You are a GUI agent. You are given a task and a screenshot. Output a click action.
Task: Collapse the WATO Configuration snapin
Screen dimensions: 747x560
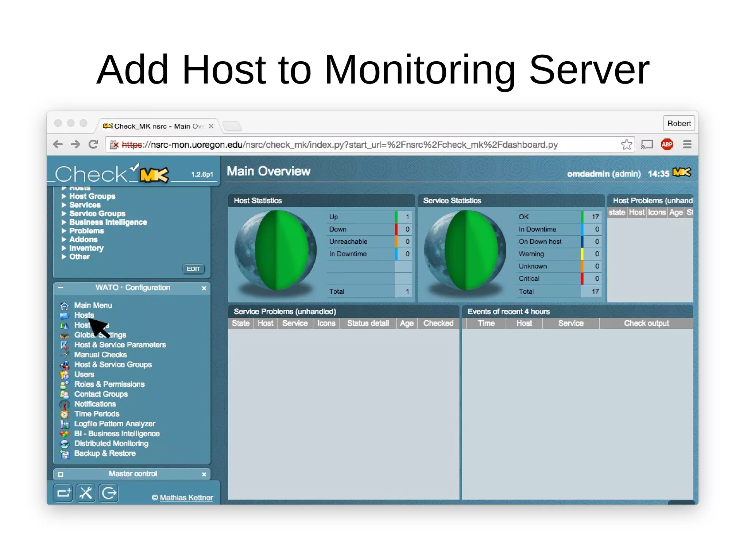[61, 287]
